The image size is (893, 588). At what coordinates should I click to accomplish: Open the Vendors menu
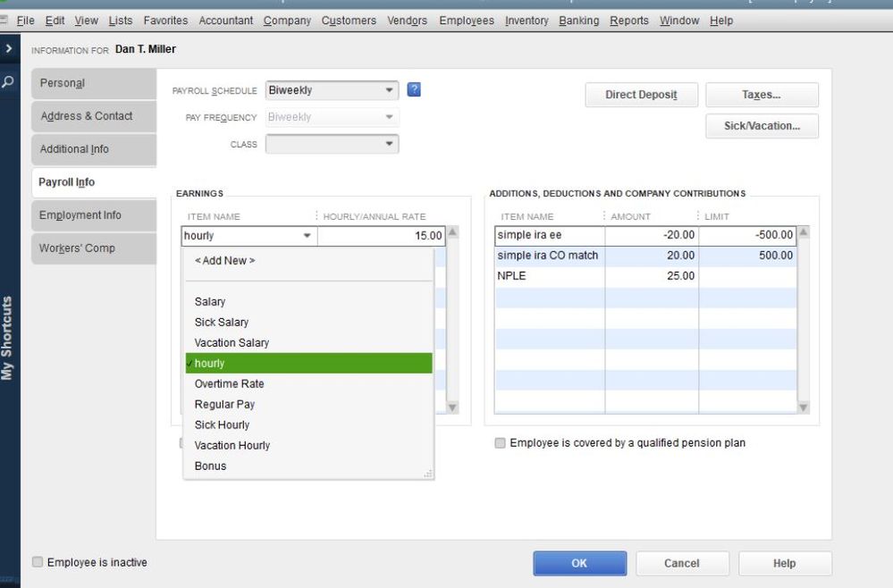tap(408, 21)
